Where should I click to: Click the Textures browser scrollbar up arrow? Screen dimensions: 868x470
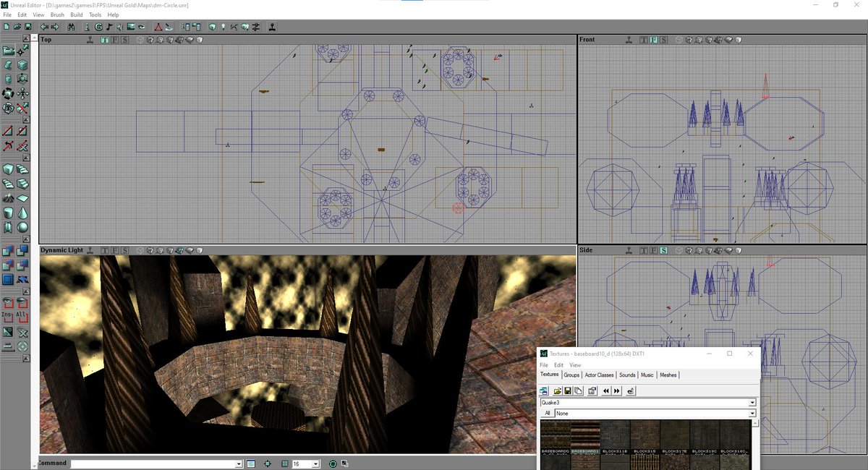click(x=754, y=424)
